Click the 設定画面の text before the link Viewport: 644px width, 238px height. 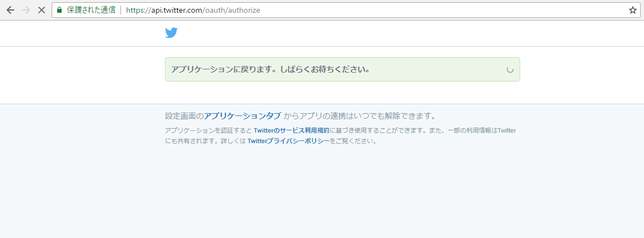pos(184,116)
